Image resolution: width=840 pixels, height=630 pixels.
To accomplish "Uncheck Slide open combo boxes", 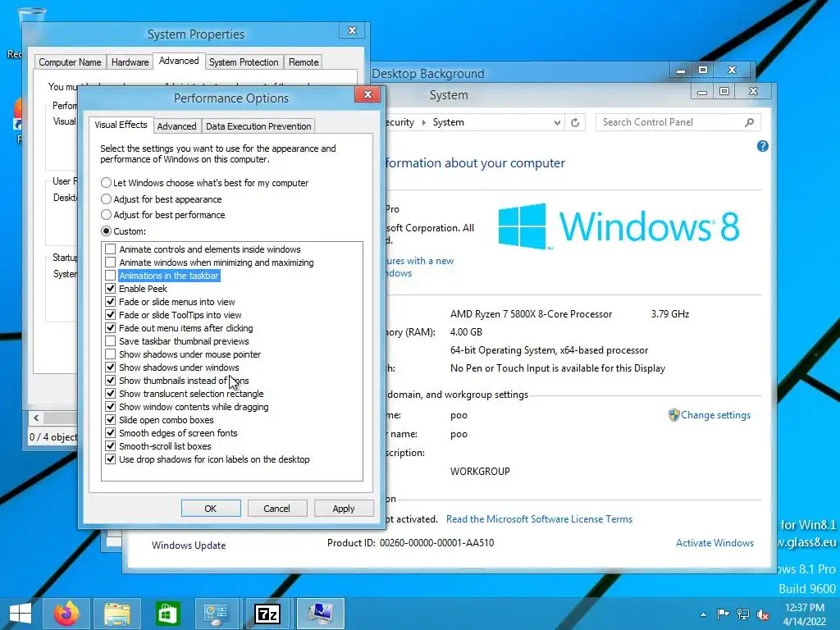I will [111, 420].
